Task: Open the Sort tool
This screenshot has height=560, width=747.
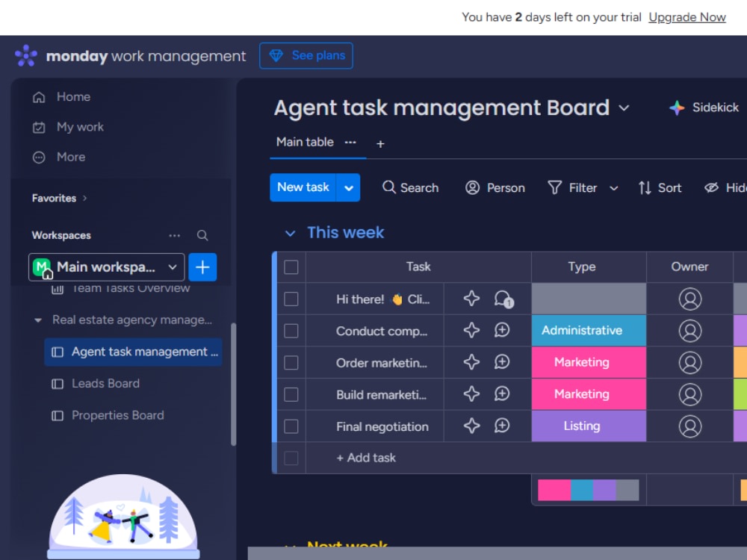Action: pyautogui.click(x=660, y=187)
